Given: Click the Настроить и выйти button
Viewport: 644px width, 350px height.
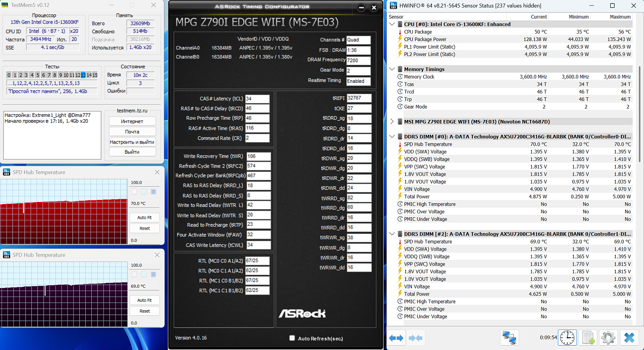Looking at the screenshot, I should click(132, 142).
